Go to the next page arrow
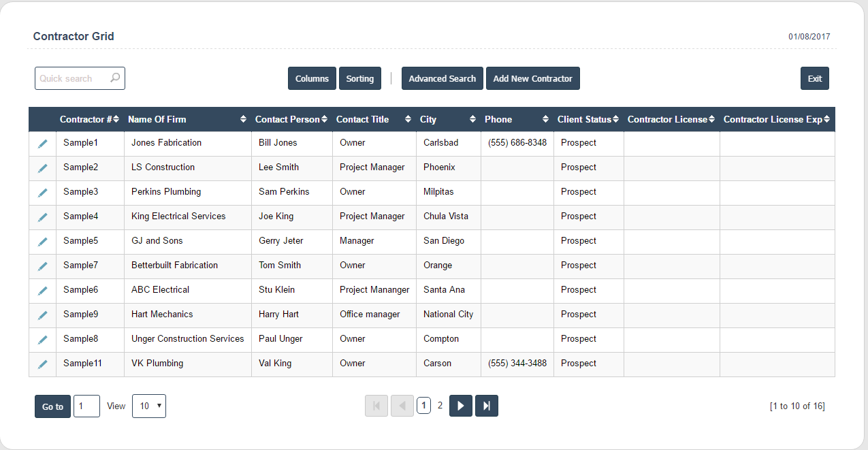The height and width of the screenshot is (450, 868). (460, 406)
